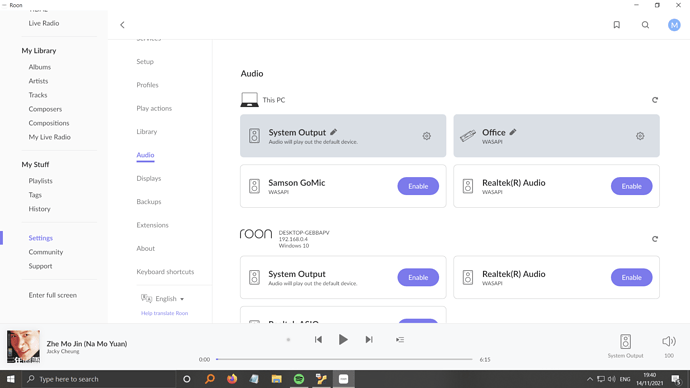This screenshot has height=388, width=690.
Task: Open Playlists under My Stuff
Action: (x=40, y=181)
